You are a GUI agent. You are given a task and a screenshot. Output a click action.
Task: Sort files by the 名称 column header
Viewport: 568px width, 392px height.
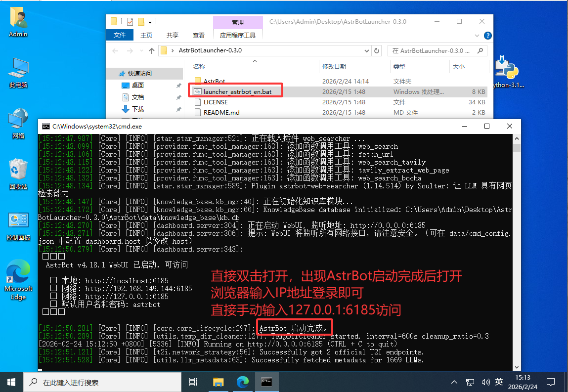[x=199, y=66]
